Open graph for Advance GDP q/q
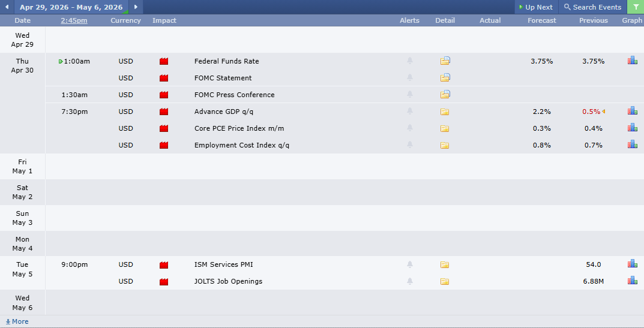Viewport: 644px width, 328px height. 632,111
